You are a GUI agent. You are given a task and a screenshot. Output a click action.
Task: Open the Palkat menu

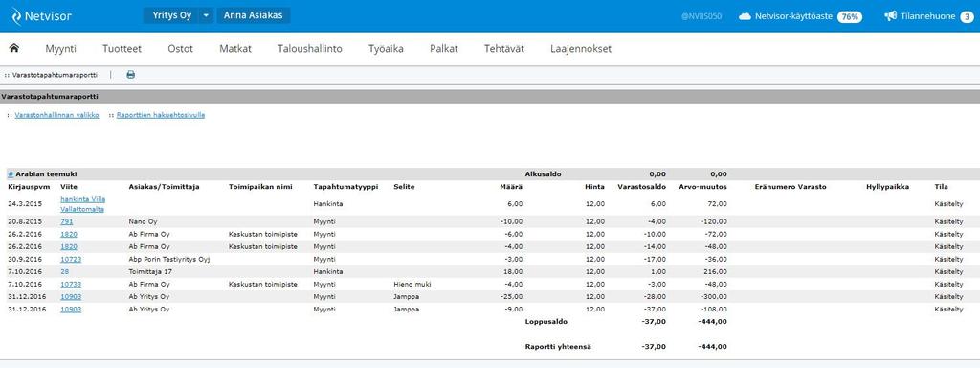point(444,49)
